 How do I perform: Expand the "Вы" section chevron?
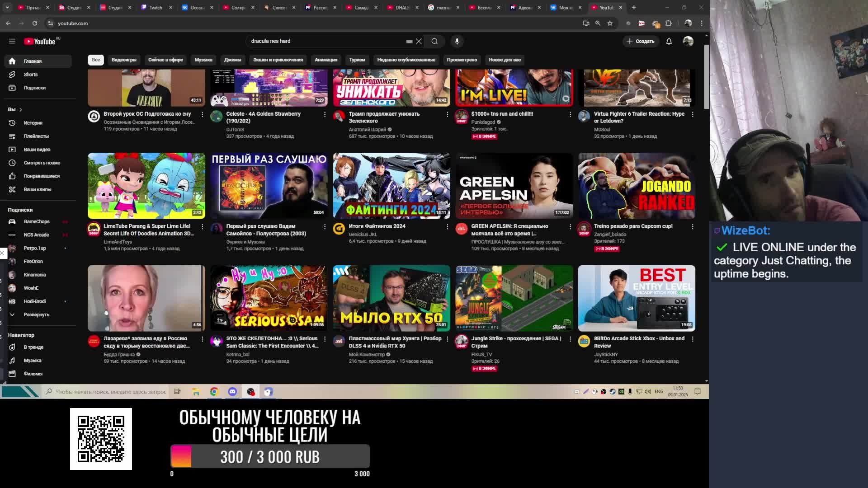20,109
